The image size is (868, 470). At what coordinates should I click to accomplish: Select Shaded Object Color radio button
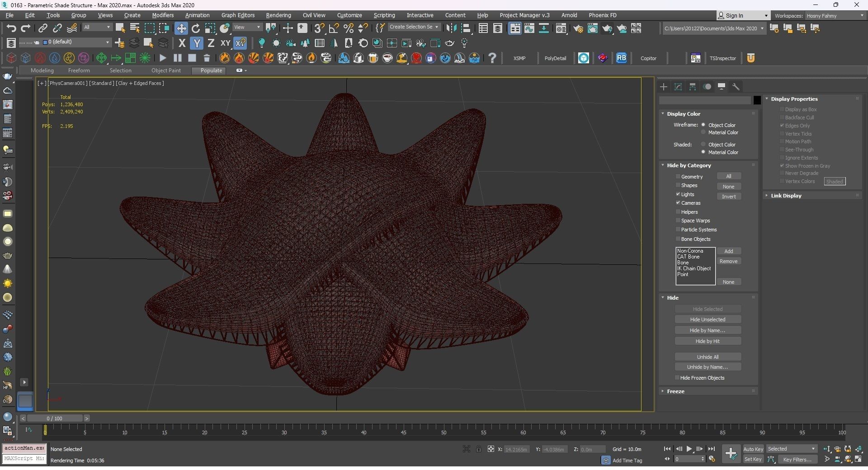click(703, 145)
